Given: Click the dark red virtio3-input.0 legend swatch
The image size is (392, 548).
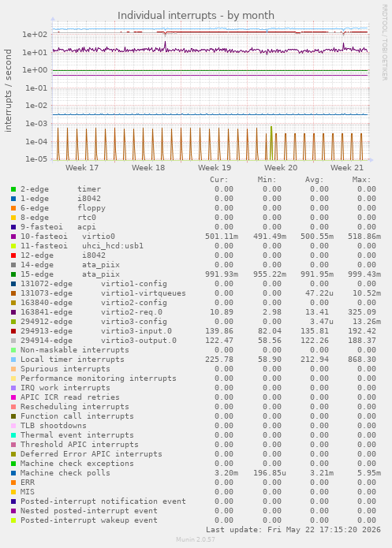Looking at the screenshot, I should pos(13,331).
